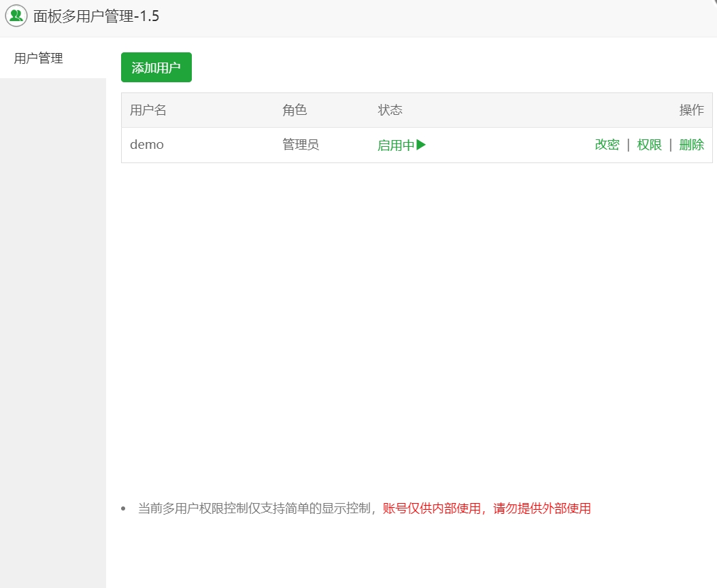Image resolution: width=717 pixels, height=588 pixels.
Task: Click 权限 to edit demo's permissions
Action: (x=649, y=145)
